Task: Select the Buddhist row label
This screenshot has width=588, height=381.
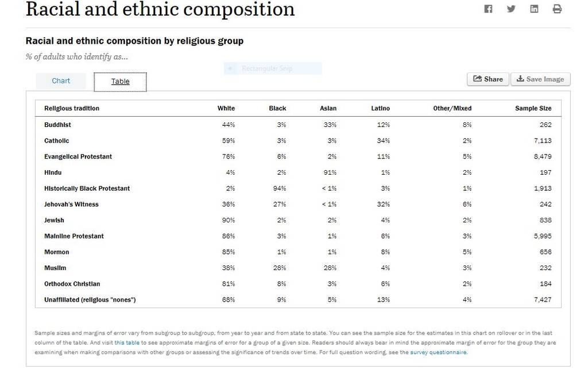Action: 57,125
